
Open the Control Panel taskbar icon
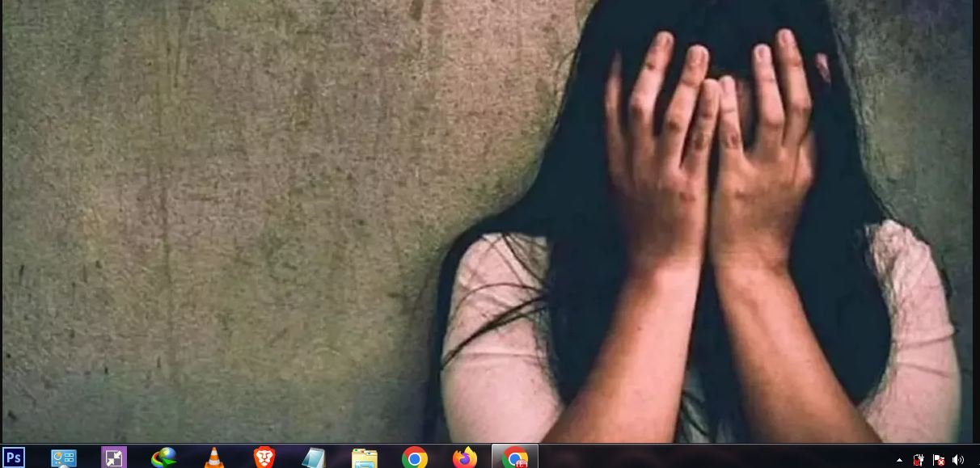[64, 458]
